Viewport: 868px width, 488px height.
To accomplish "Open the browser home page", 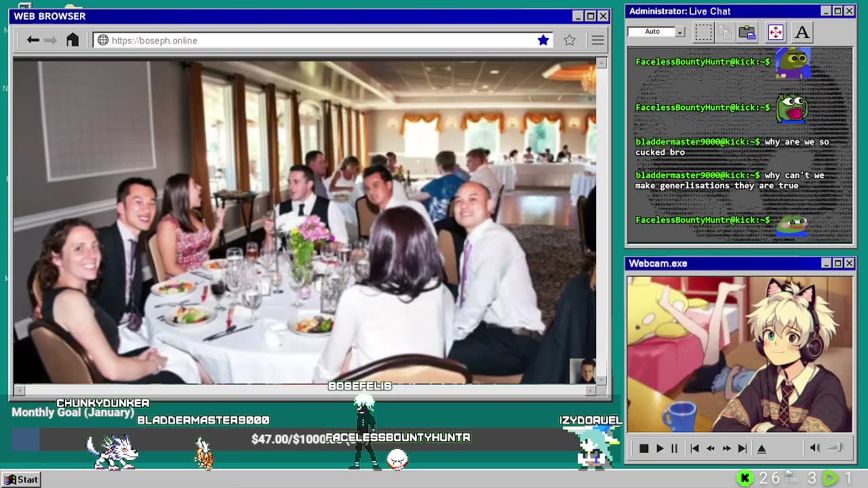I will (73, 40).
